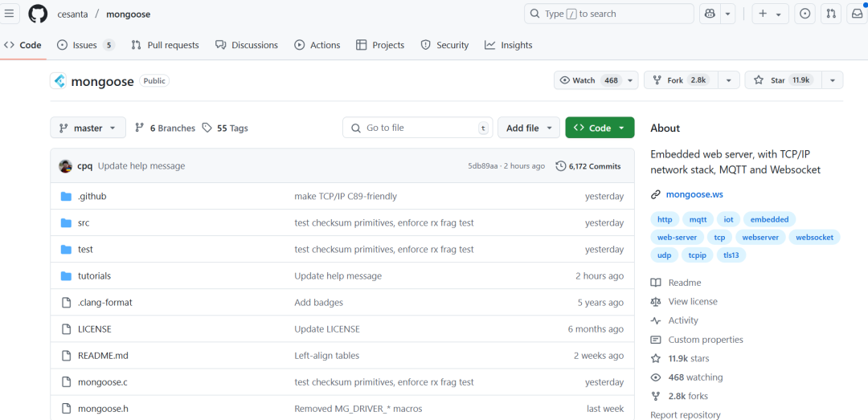The width and height of the screenshot is (868, 420).
Task: Click cpq's avatar thumbnail
Action: pyautogui.click(x=65, y=166)
